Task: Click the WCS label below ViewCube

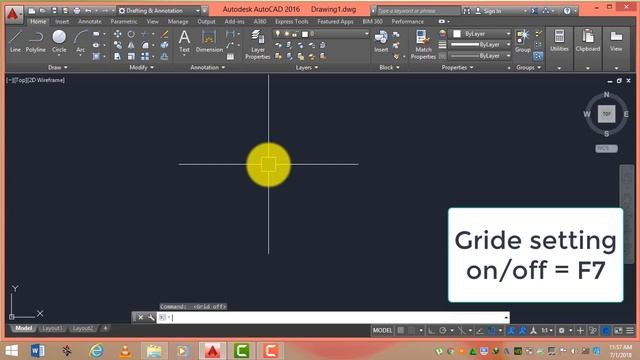Action: coord(606,149)
